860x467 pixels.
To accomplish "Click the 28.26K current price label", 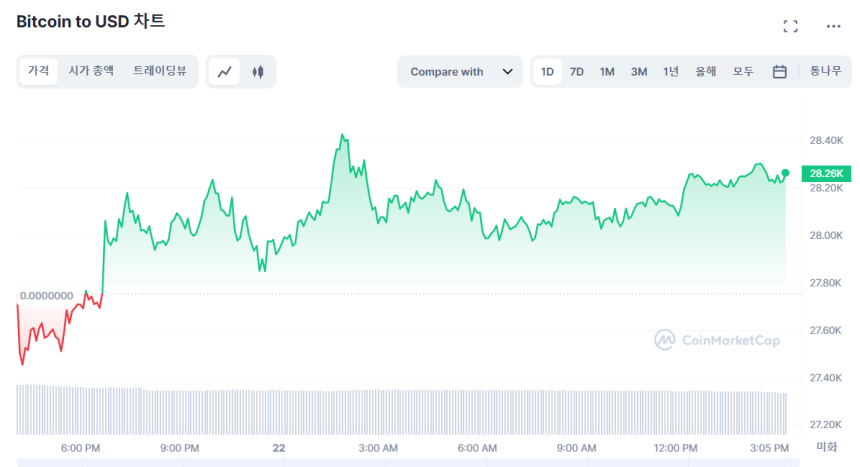I will tap(827, 173).
